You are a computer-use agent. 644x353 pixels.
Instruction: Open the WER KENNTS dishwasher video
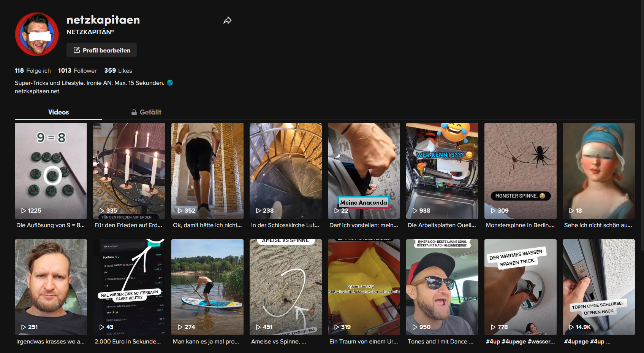(x=442, y=170)
